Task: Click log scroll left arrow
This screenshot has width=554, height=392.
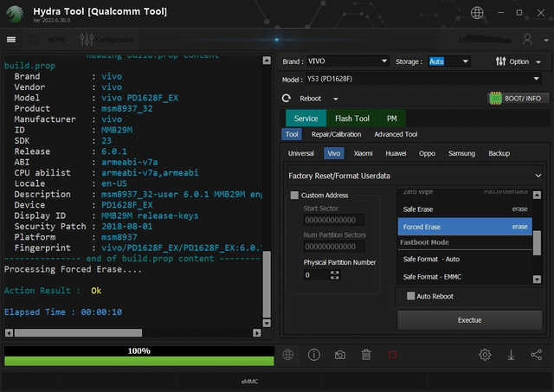Action: (10, 332)
